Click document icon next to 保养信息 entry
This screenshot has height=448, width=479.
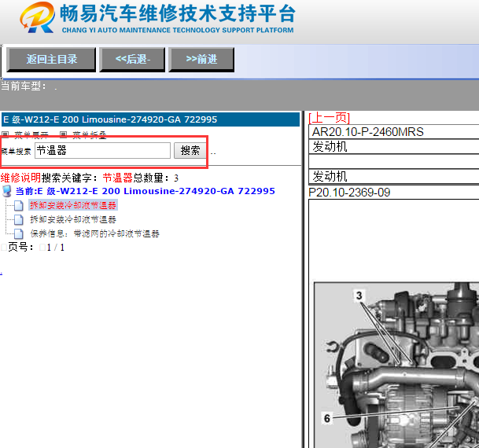[19, 233]
